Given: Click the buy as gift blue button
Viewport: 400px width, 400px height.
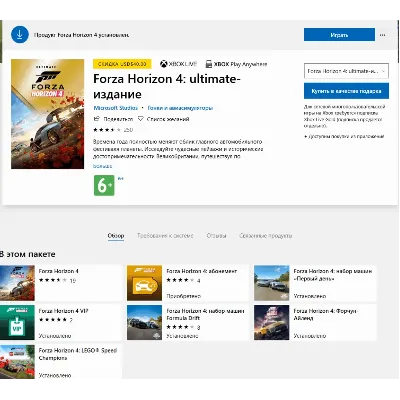Looking at the screenshot, I should point(346,91).
